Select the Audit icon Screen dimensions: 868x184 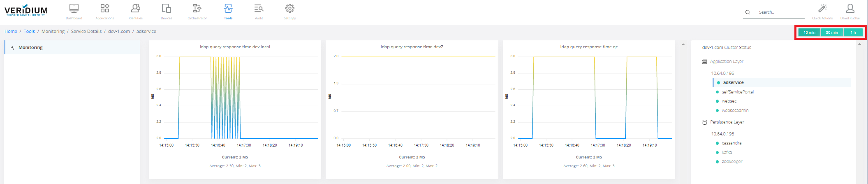tap(259, 9)
